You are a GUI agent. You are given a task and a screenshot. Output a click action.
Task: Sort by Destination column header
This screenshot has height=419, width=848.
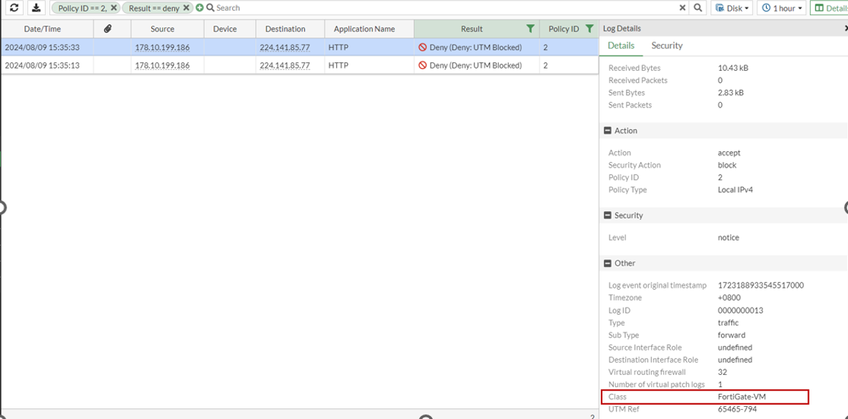point(285,29)
